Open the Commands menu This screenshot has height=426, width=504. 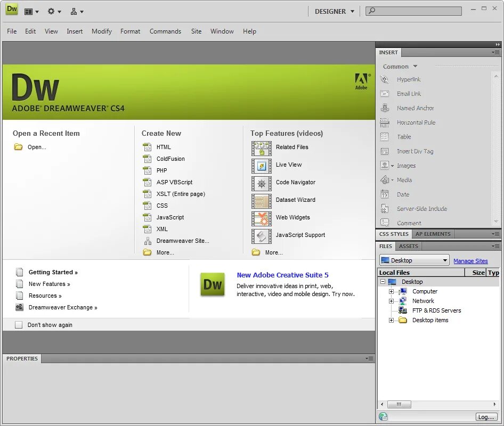[x=165, y=31]
